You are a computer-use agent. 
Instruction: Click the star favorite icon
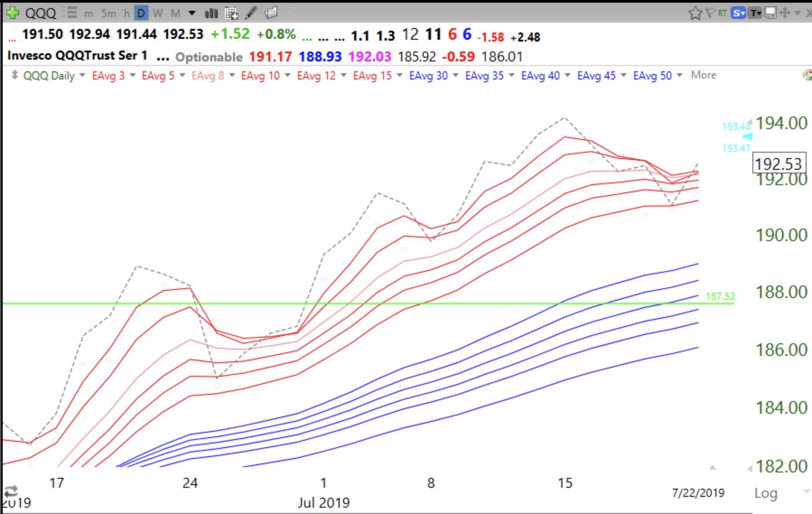point(695,13)
